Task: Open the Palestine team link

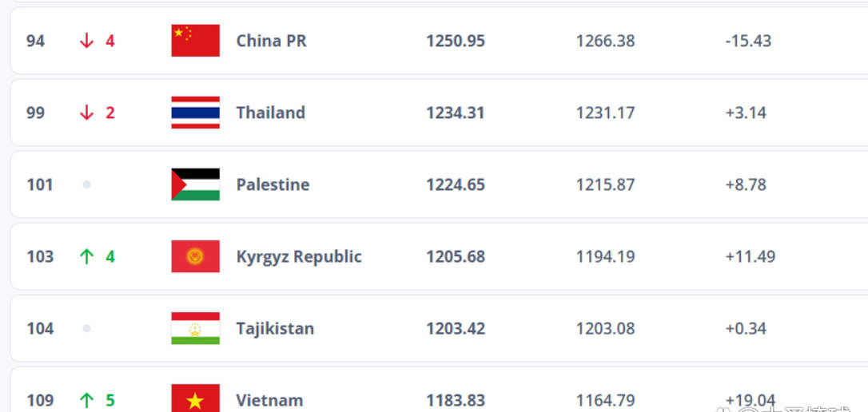Action: click(273, 184)
